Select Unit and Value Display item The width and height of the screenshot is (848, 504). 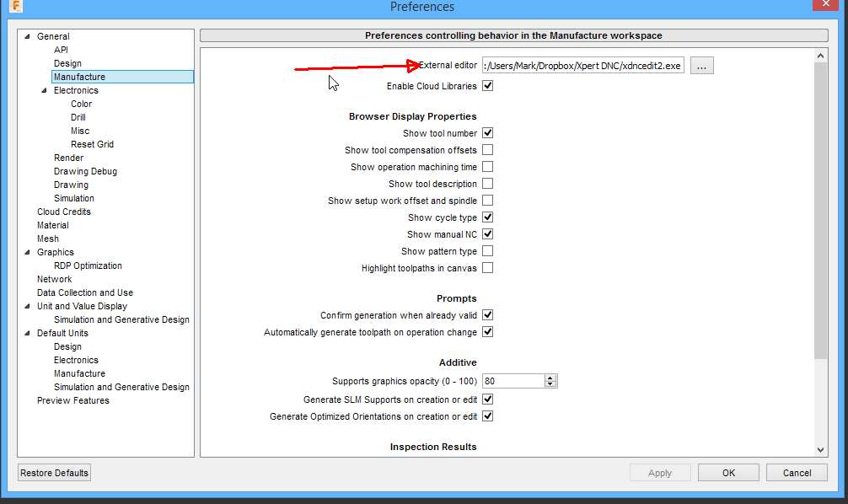(x=83, y=306)
